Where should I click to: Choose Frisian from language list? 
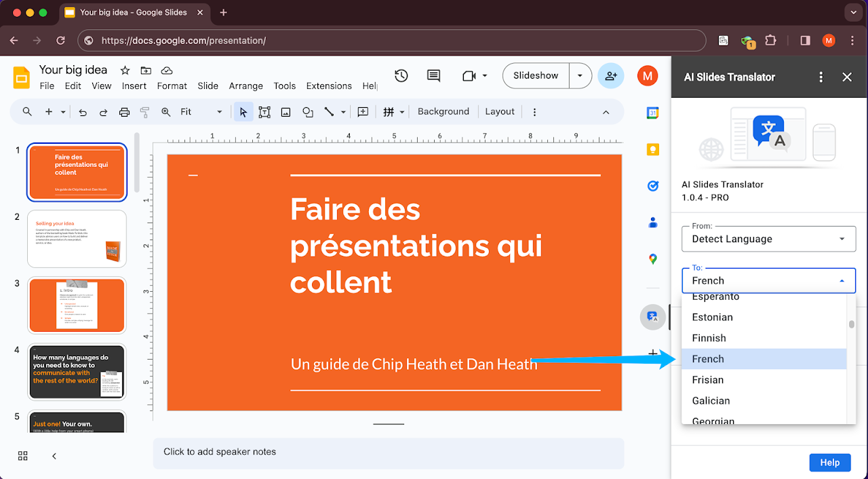[x=764, y=380]
